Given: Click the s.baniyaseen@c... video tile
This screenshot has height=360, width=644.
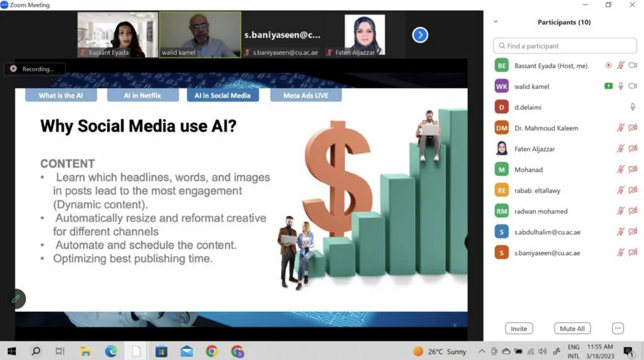Looking at the screenshot, I should (283, 35).
